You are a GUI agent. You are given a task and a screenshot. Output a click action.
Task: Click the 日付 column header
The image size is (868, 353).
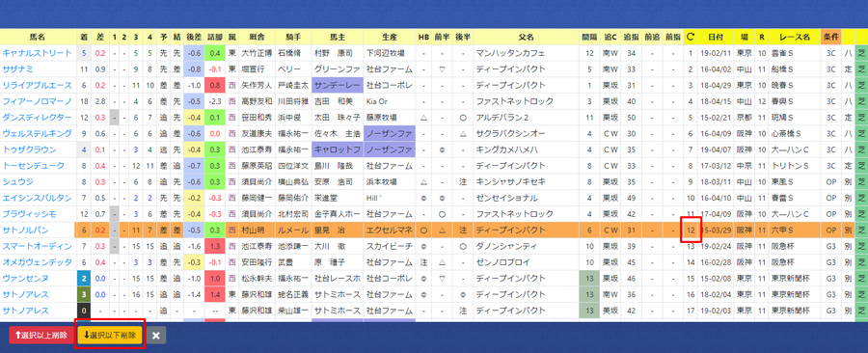716,37
